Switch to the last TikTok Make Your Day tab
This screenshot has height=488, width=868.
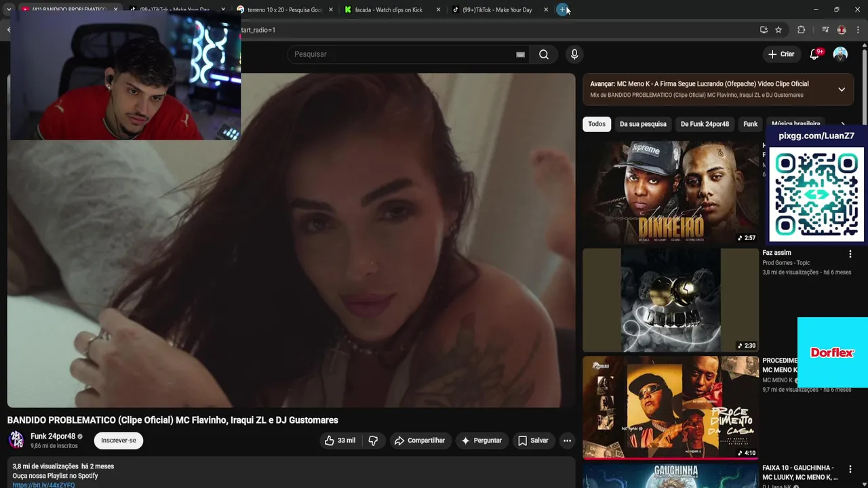click(497, 9)
